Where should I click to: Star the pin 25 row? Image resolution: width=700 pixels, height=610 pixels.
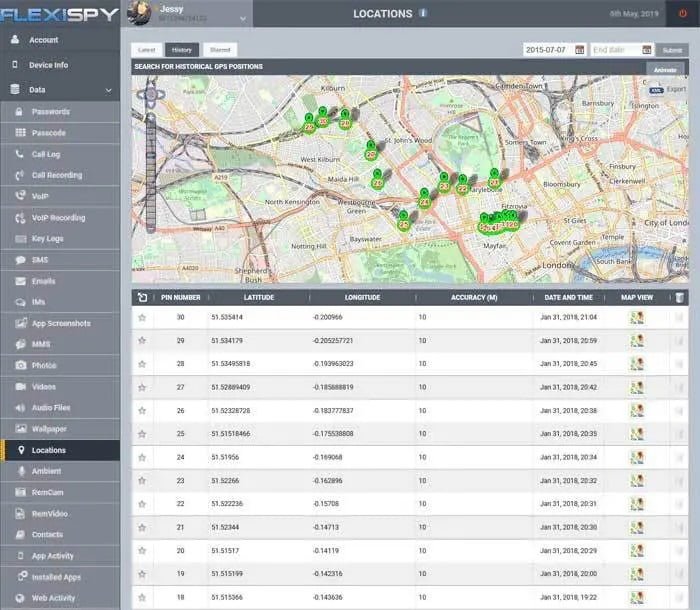tap(142, 434)
